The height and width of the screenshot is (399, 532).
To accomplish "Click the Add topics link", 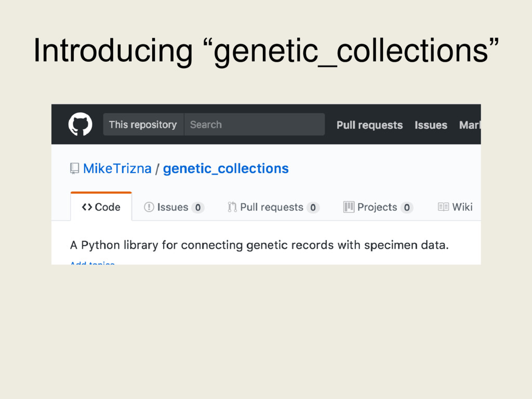I will (x=92, y=263).
